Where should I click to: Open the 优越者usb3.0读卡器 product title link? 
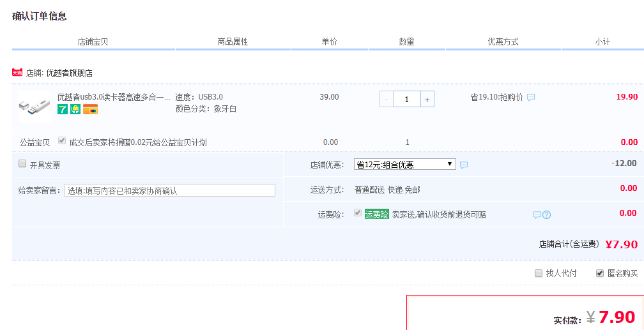113,97
